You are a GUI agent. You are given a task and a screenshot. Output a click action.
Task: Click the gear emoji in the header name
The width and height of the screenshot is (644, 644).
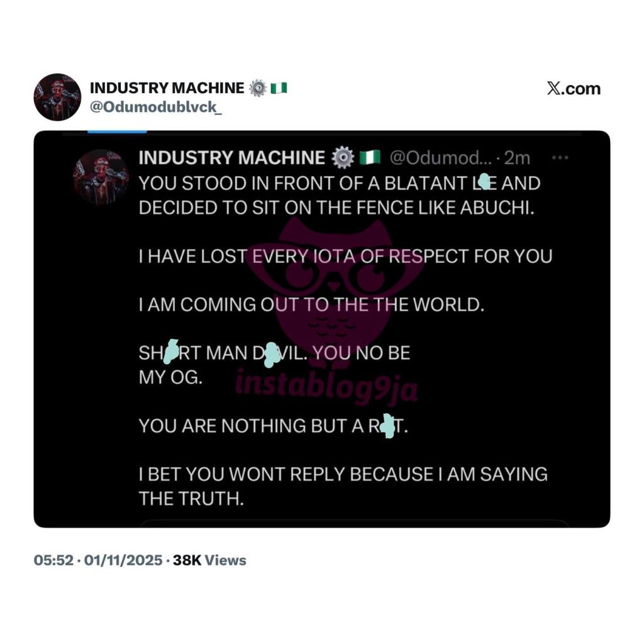click(257, 88)
